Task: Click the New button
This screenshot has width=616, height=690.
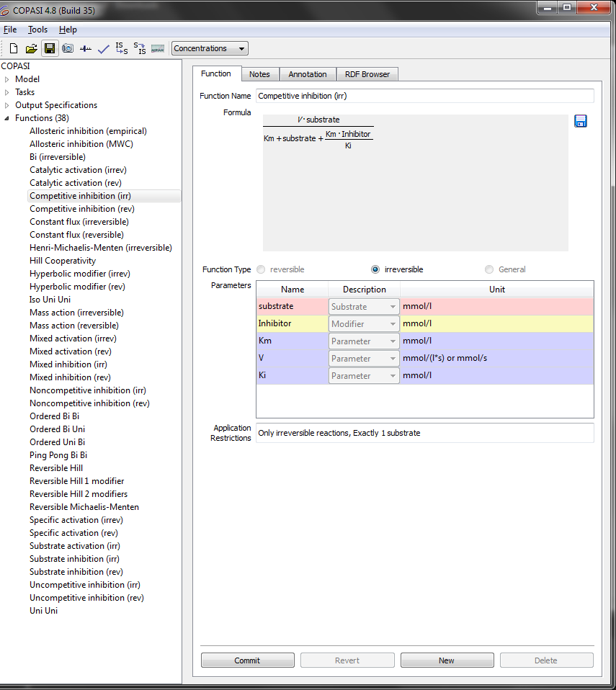Action: pyautogui.click(x=447, y=660)
